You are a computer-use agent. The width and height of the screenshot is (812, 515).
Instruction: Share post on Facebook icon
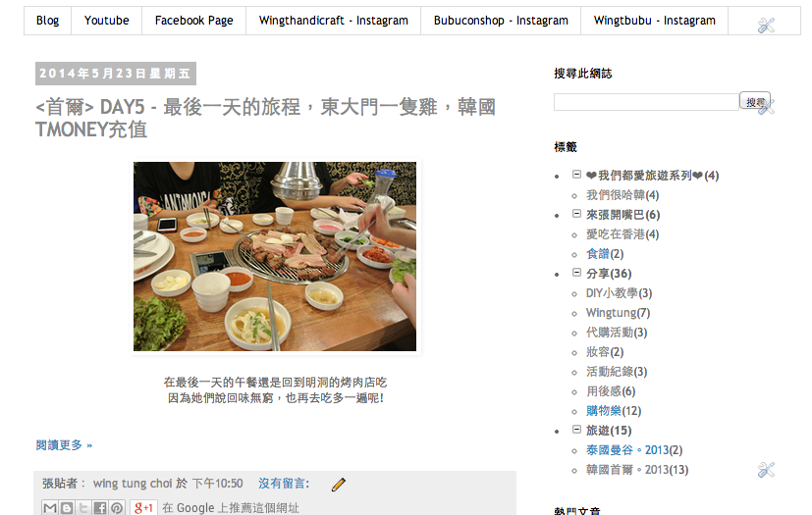tap(100, 508)
